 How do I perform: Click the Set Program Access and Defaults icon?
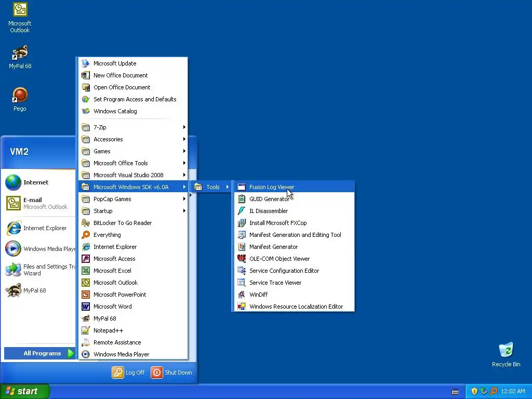tap(86, 99)
